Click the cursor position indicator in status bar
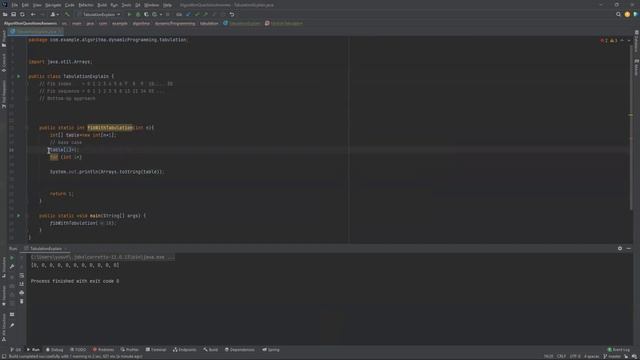Screen dimensions: 640x360 click(548, 356)
